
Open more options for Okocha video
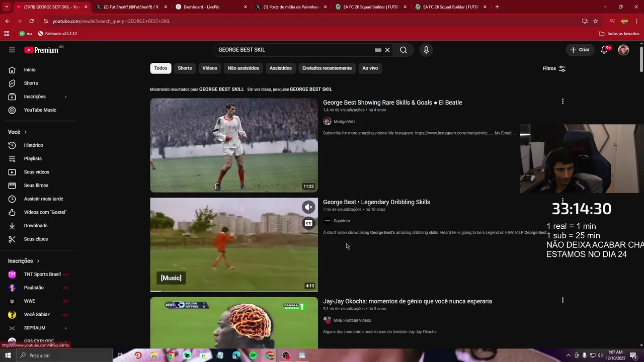(562, 300)
